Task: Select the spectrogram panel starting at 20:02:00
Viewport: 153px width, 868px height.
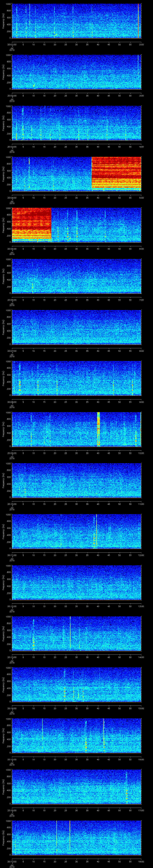Action: 76,72
